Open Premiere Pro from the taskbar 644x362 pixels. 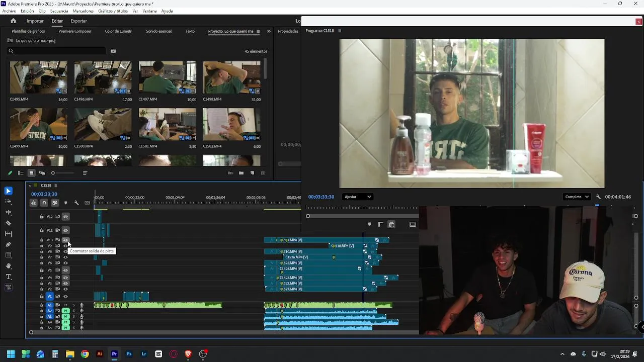click(x=114, y=354)
